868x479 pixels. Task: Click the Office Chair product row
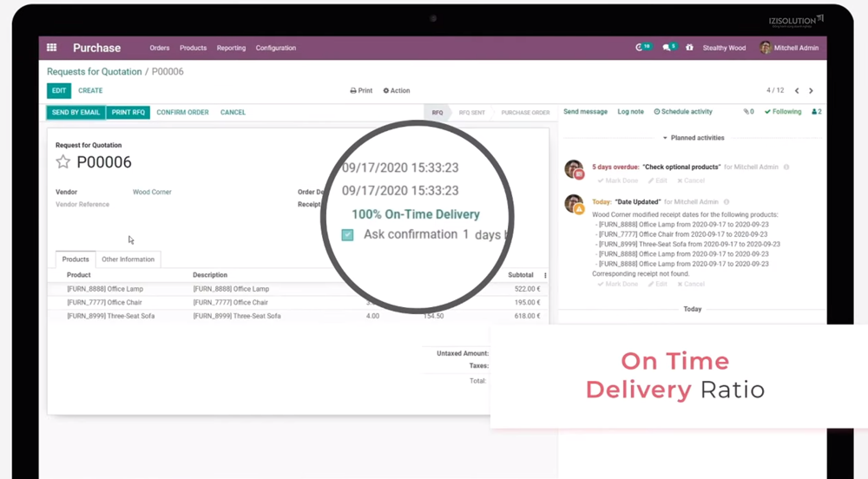coord(298,303)
